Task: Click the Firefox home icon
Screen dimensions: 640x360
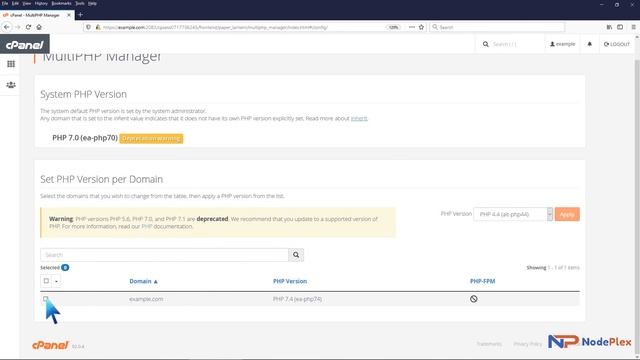Action: (x=39, y=27)
